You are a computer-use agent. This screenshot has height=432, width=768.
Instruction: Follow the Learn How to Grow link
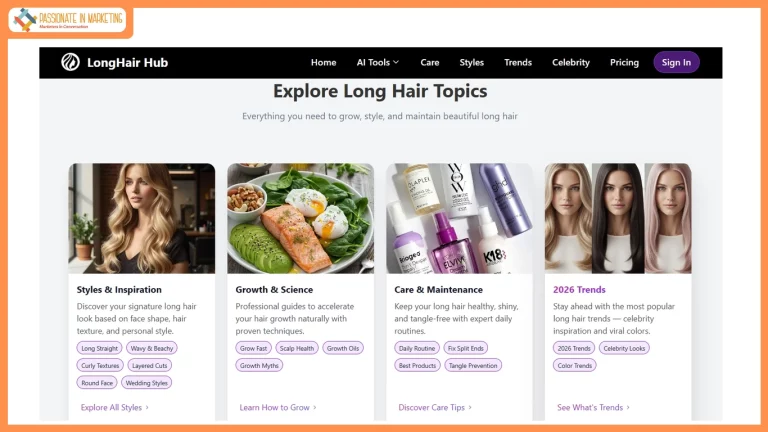(x=277, y=407)
